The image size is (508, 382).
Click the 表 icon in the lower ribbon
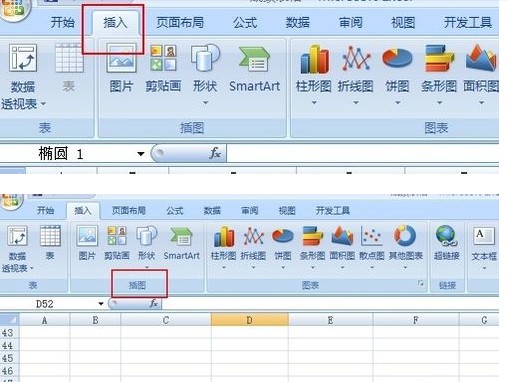(x=50, y=236)
